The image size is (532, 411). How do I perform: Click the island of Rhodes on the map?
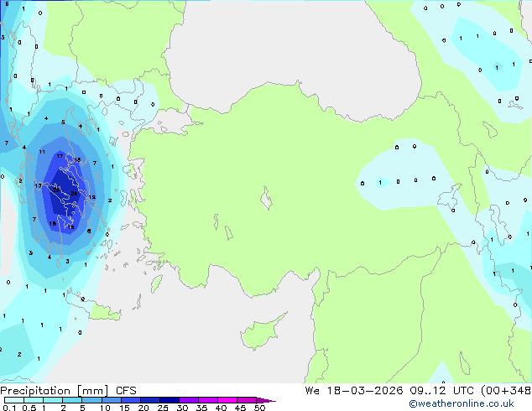[156, 284]
